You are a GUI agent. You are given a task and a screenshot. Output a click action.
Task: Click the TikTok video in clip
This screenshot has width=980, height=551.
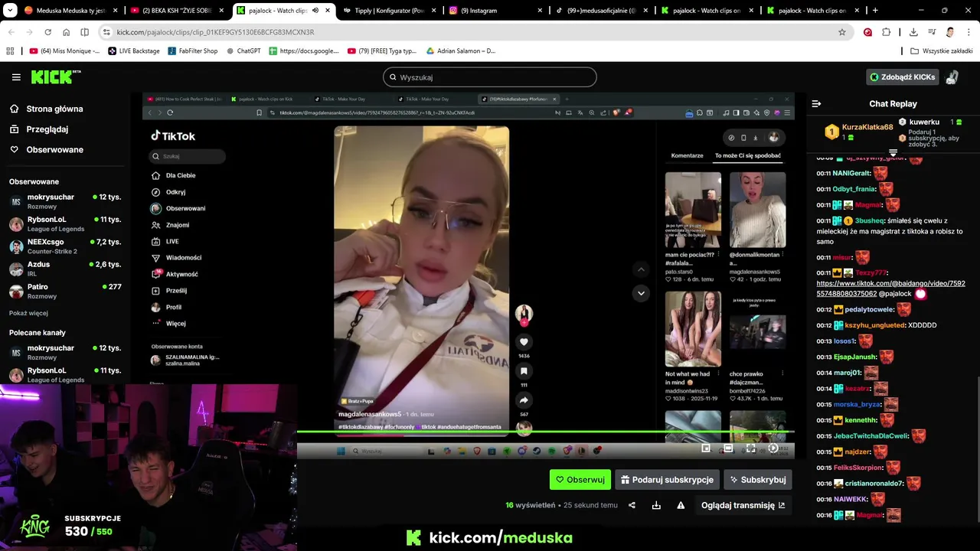coord(421,280)
